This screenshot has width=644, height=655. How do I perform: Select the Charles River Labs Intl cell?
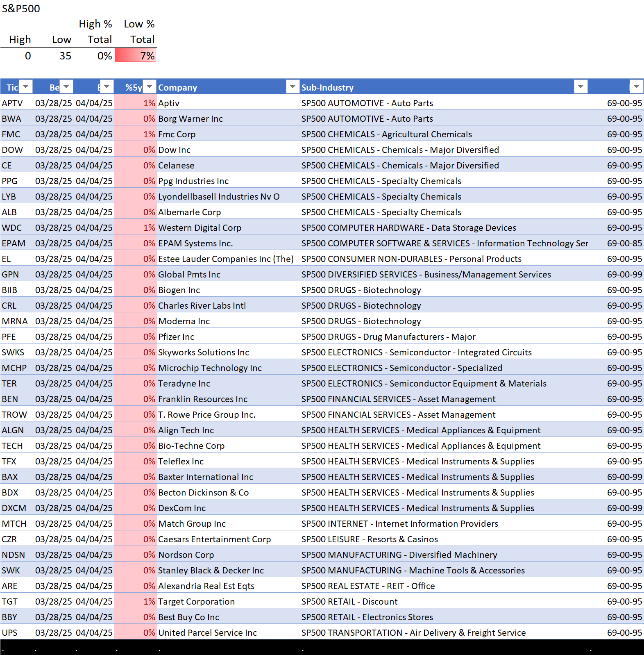point(228,305)
